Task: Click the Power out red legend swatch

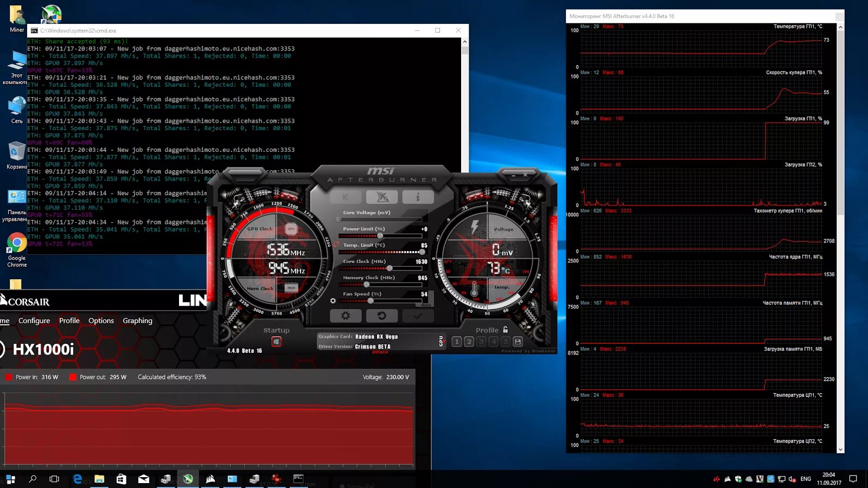Action: [x=73, y=377]
